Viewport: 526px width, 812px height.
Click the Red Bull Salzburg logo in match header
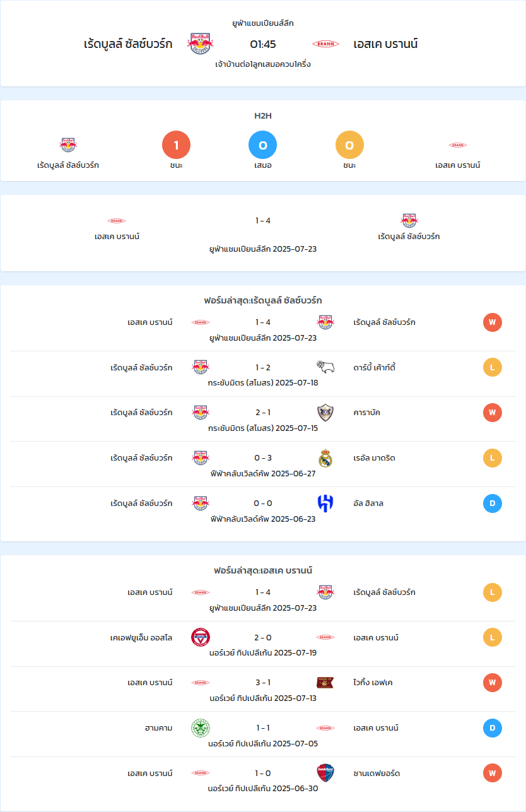tap(201, 44)
